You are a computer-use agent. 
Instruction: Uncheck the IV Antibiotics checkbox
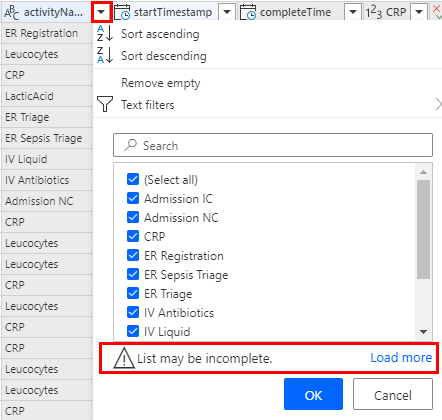(133, 312)
